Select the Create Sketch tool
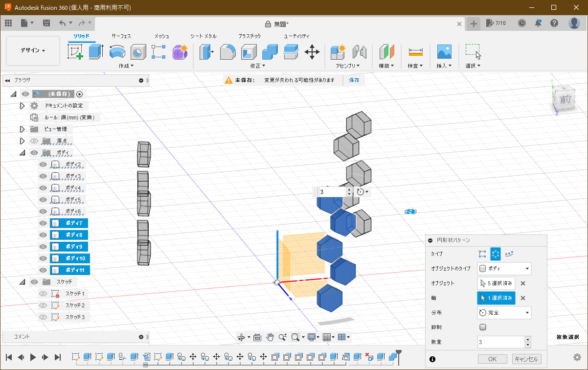This screenshot has height=370, width=588. tap(75, 51)
